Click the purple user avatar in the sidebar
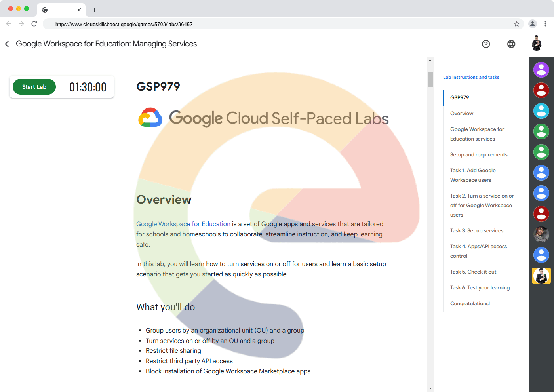 (541, 70)
